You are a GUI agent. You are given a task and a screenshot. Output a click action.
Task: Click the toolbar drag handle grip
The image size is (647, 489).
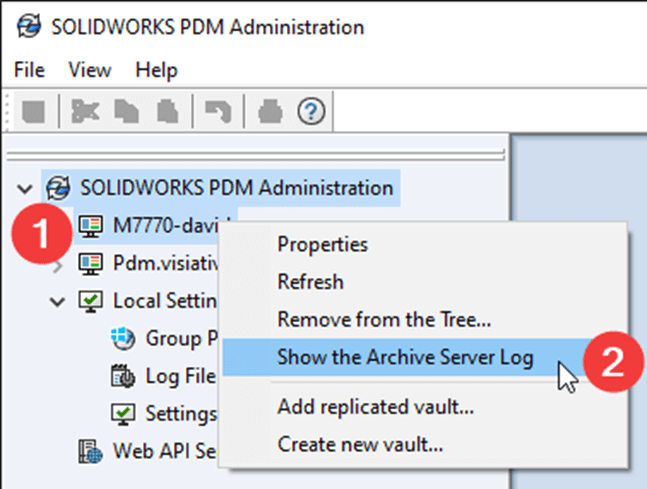coord(7,111)
